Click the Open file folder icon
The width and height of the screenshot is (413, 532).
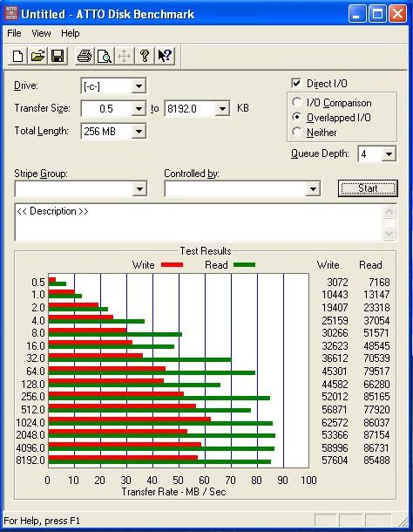tap(37, 56)
